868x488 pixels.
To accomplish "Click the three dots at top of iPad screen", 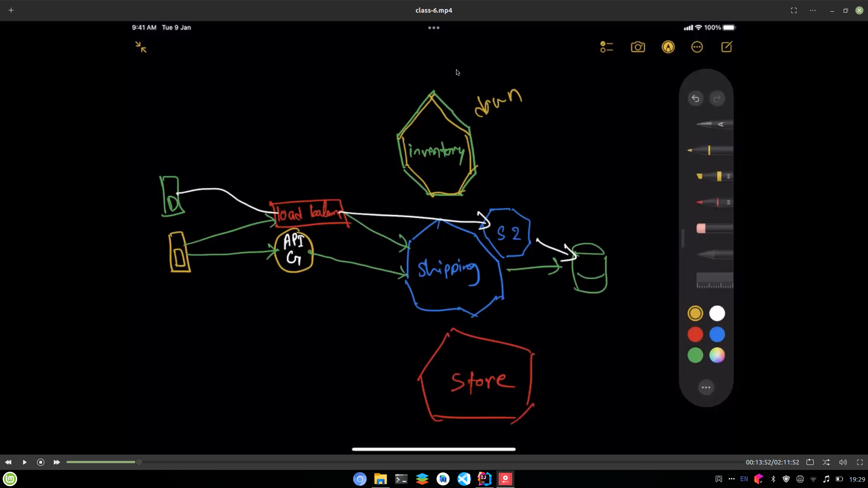I will tap(434, 28).
